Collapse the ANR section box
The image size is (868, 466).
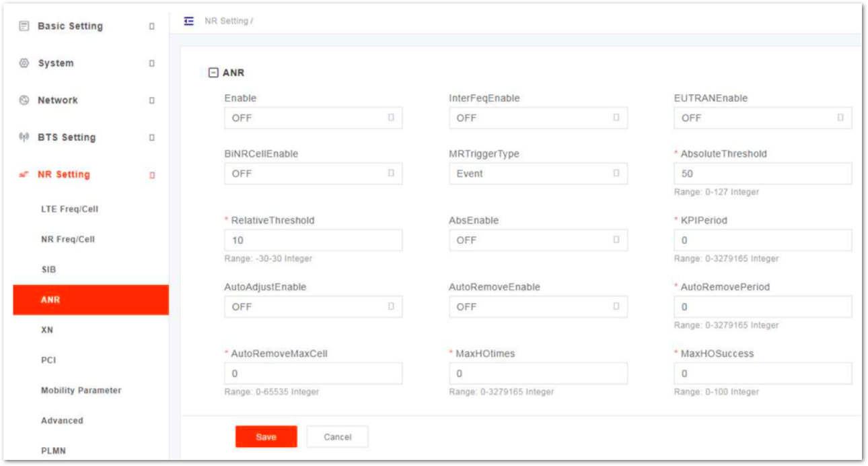coord(213,73)
